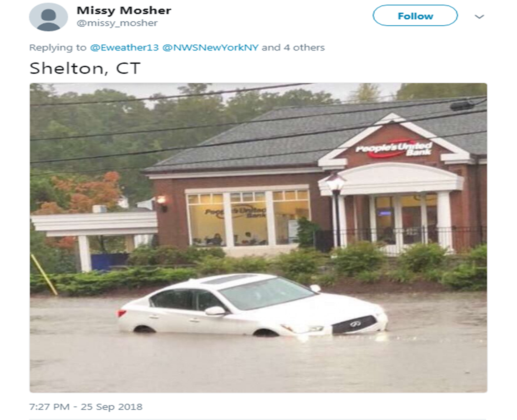Viewport: 517px width, 420px height.
Task: Open the 7:27 PM timestamp permalink
Action: click(49, 407)
